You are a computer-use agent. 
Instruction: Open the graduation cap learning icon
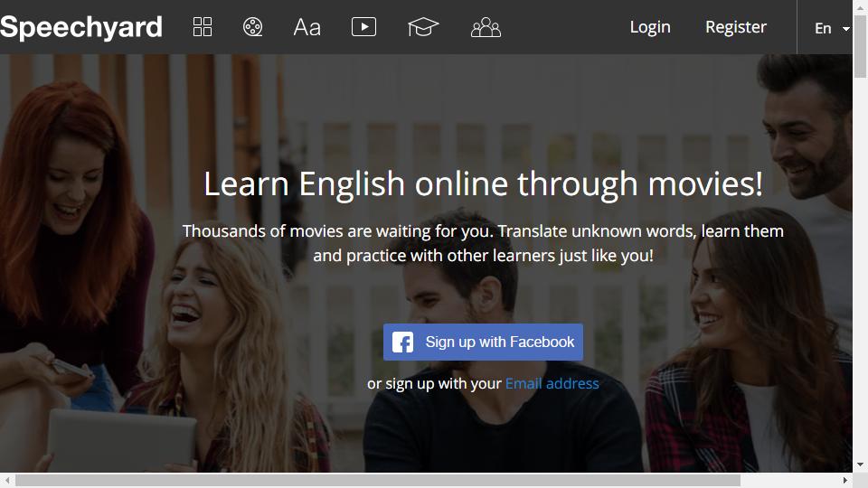pyautogui.click(x=423, y=26)
